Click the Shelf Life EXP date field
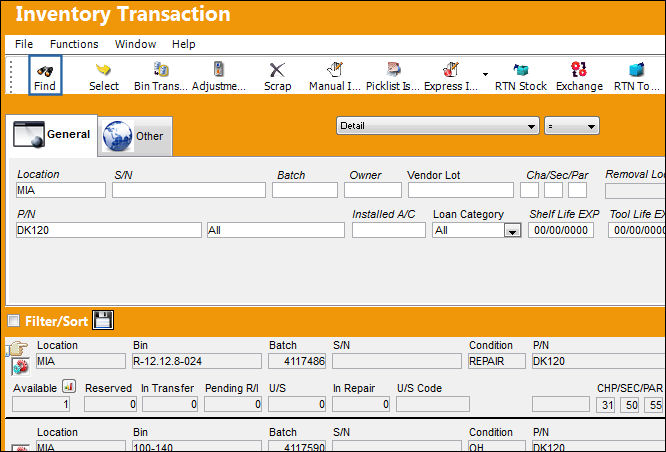 (x=561, y=230)
